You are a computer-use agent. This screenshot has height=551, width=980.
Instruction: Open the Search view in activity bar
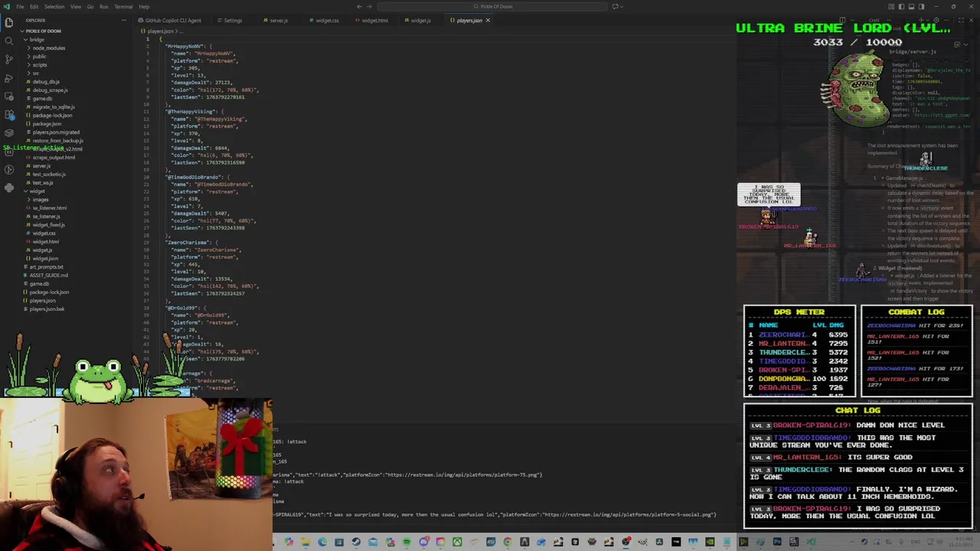[x=8, y=41]
